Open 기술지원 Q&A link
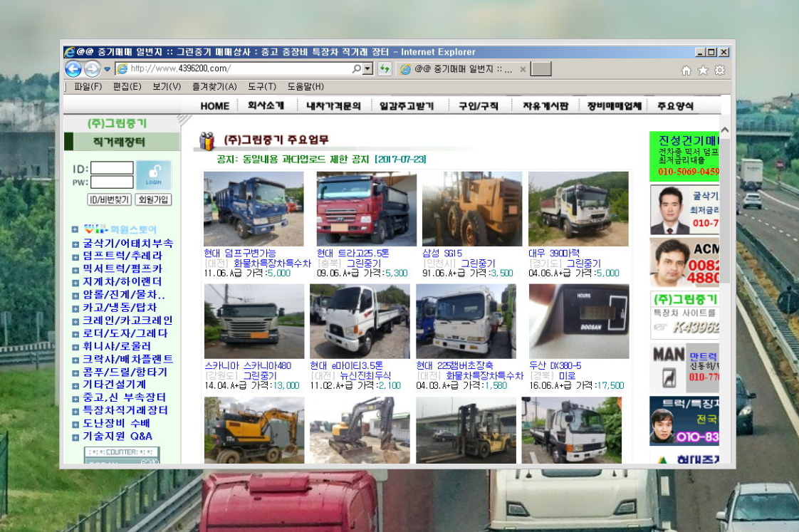This screenshot has height=532, width=799. 117,436
